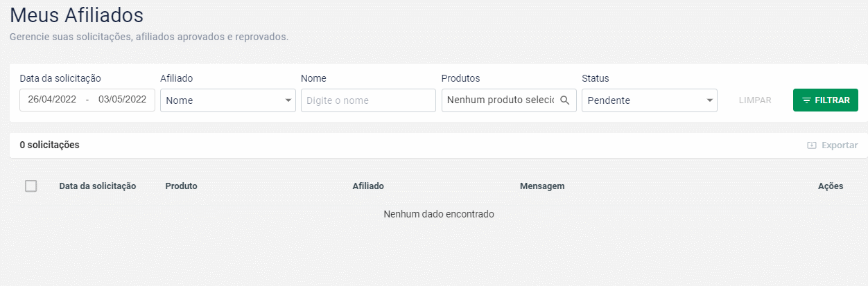Expand the Status dropdown set to Pendente
Image resolution: width=868 pixels, height=286 pixels.
pos(649,100)
